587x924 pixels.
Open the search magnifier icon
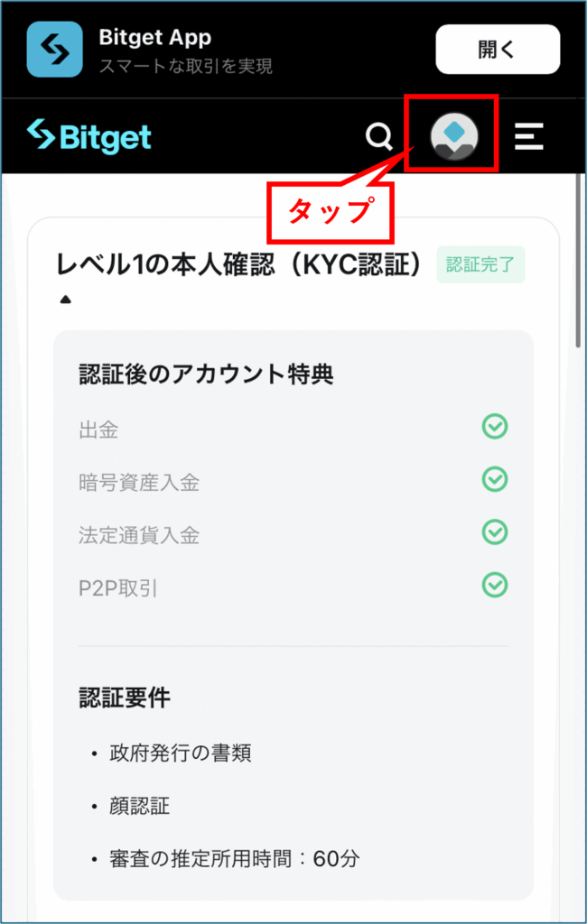[x=378, y=137]
